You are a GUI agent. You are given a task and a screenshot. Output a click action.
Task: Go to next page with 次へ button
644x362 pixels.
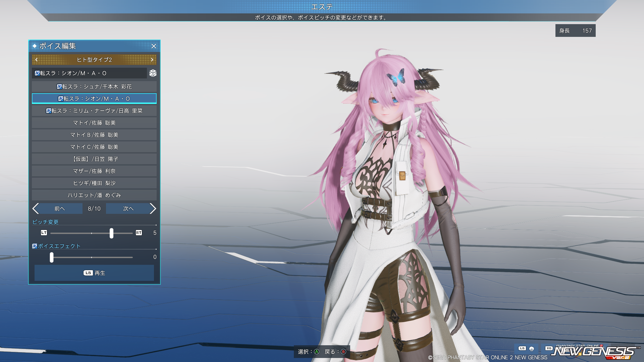point(128,208)
